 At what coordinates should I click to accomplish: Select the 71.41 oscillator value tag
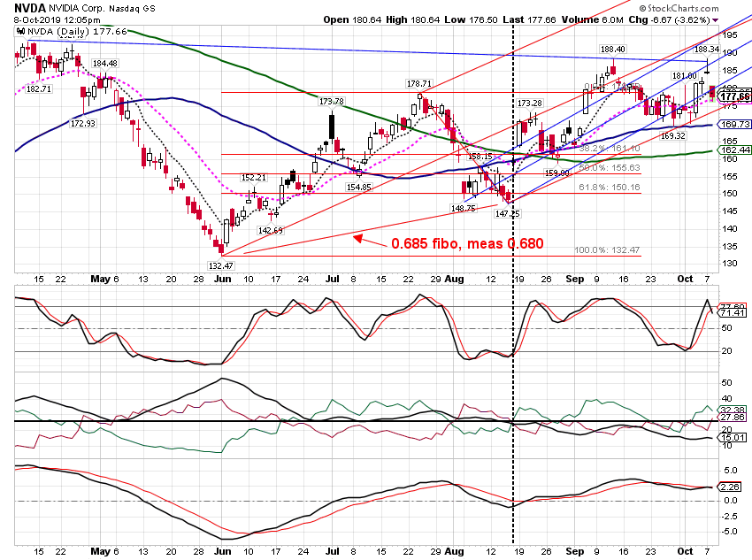click(x=733, y=313)
